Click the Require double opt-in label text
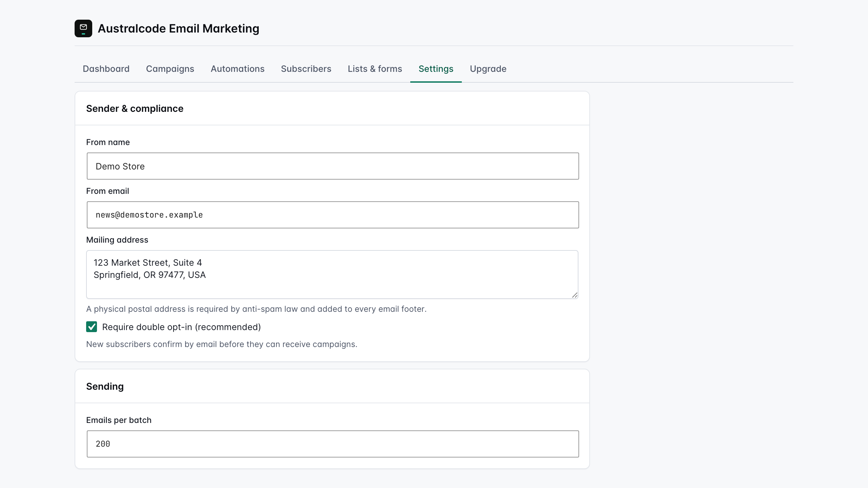Viewport: 868px width, 488px height. [x=181, y=327]
